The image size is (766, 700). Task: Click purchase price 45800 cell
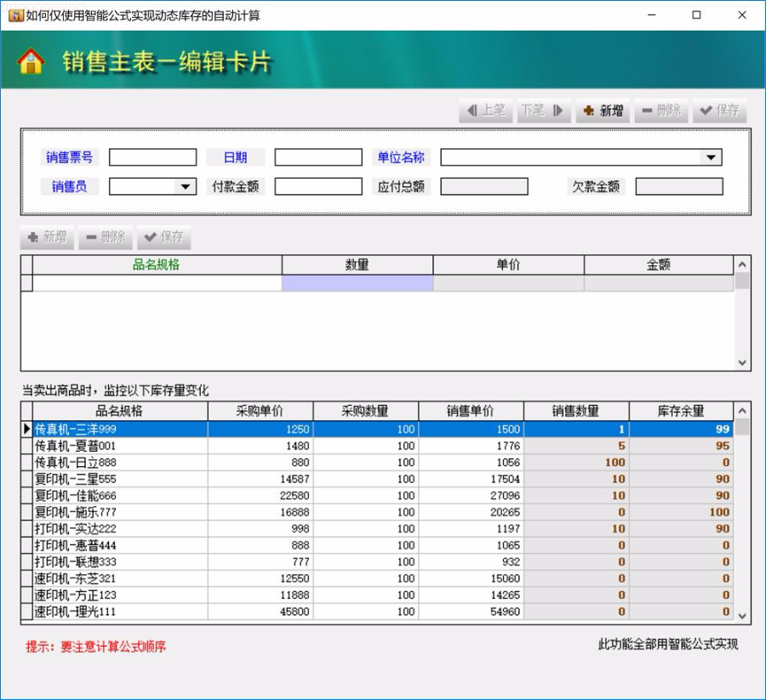point(260,612)
